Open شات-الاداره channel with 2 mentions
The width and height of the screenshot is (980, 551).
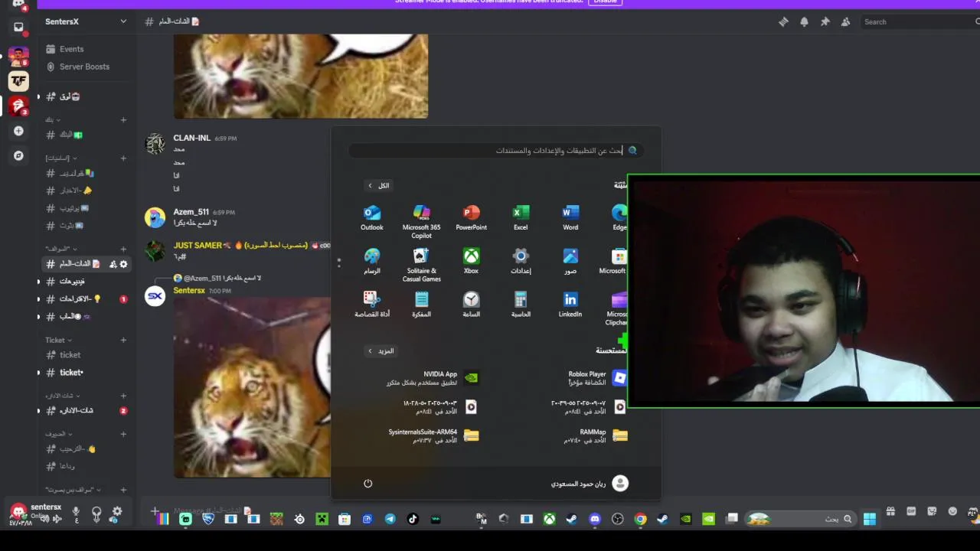coord(86,411)
